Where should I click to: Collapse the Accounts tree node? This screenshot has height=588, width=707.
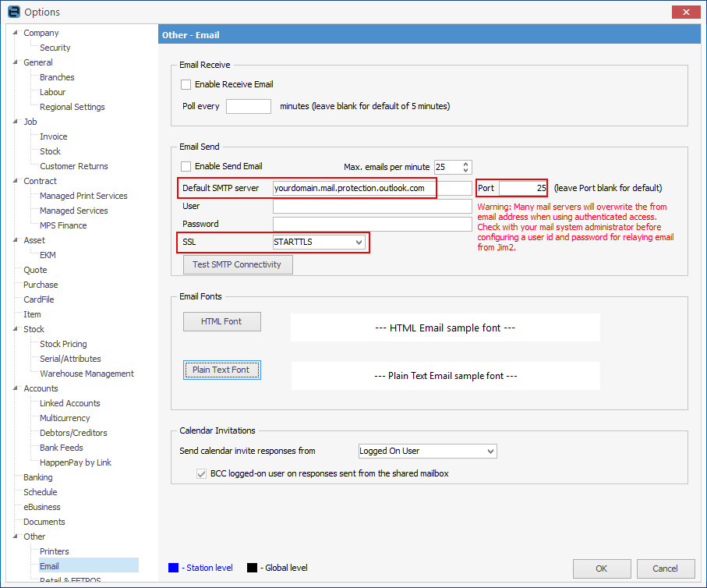[x=16, y=388]
